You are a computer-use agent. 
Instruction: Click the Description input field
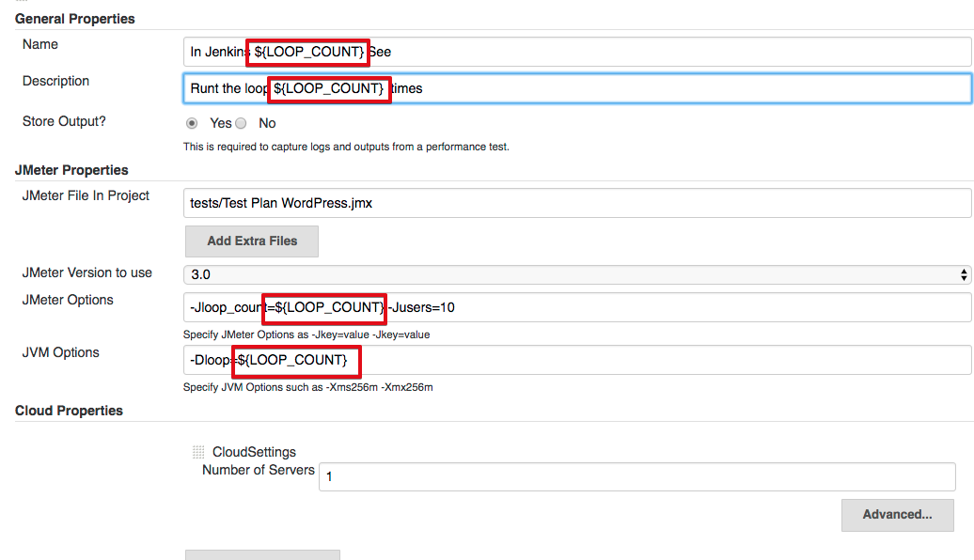coord(577,88)
